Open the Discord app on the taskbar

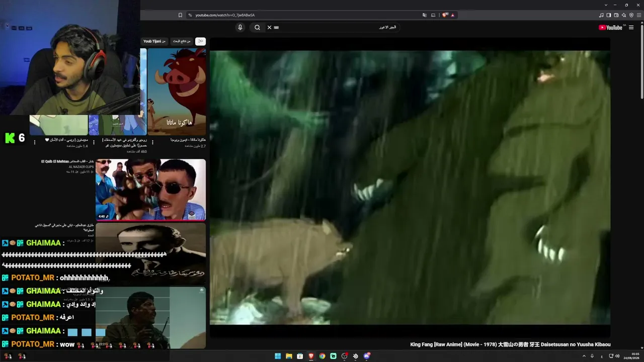coord(367,356)
